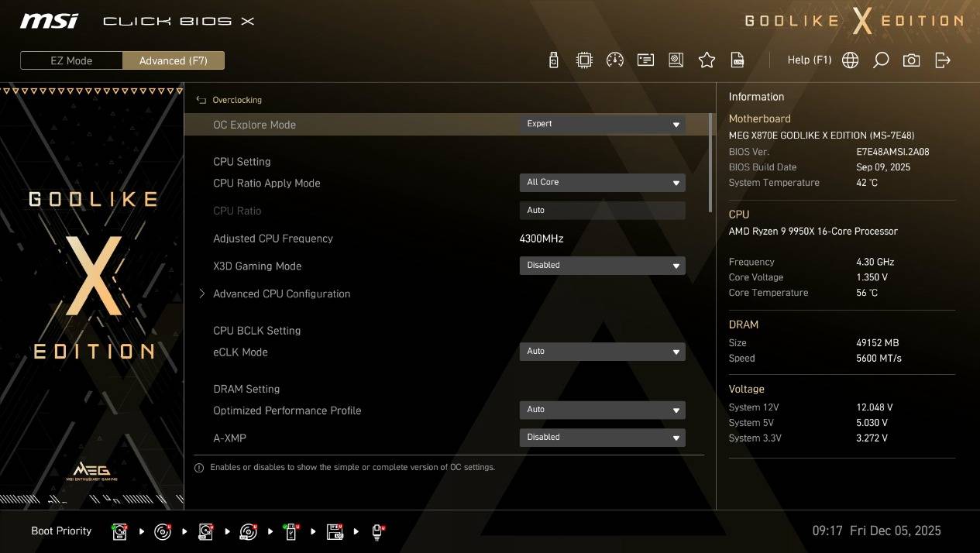Open the OC Explore Mode dropdown

[602, 124]
